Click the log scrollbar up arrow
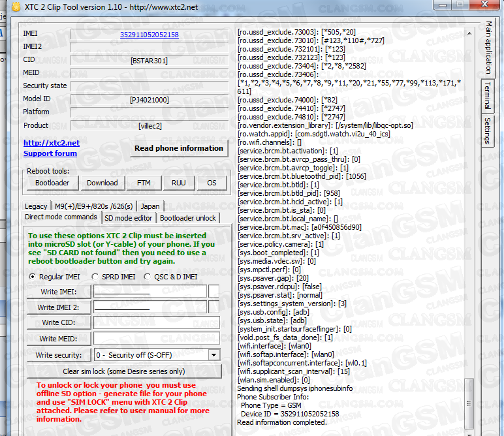 coord(469,33)
